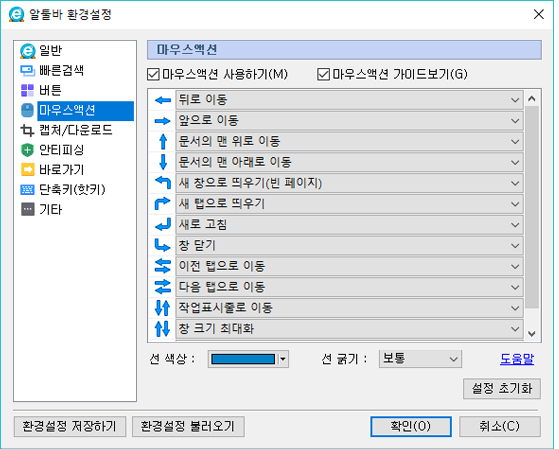Select 기타 category
Image resolution: width=559 pixels, height=449 pixels.
[50, 210]
